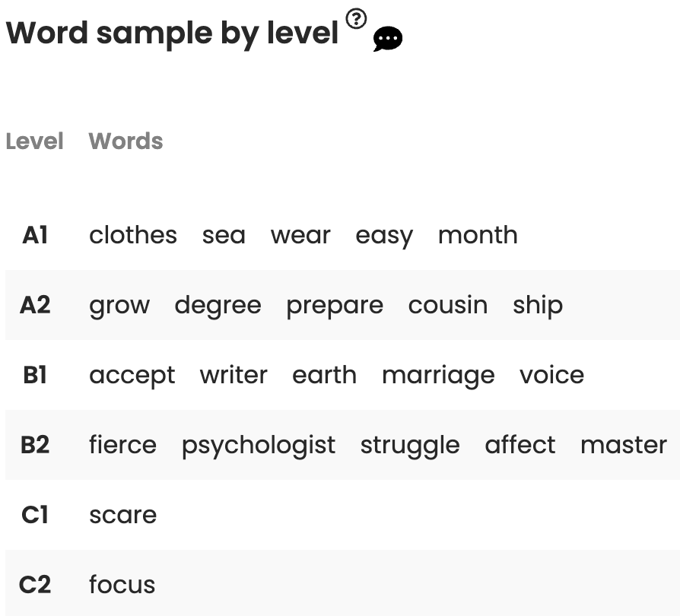Select the word 'cousin'

pos(448,305)
